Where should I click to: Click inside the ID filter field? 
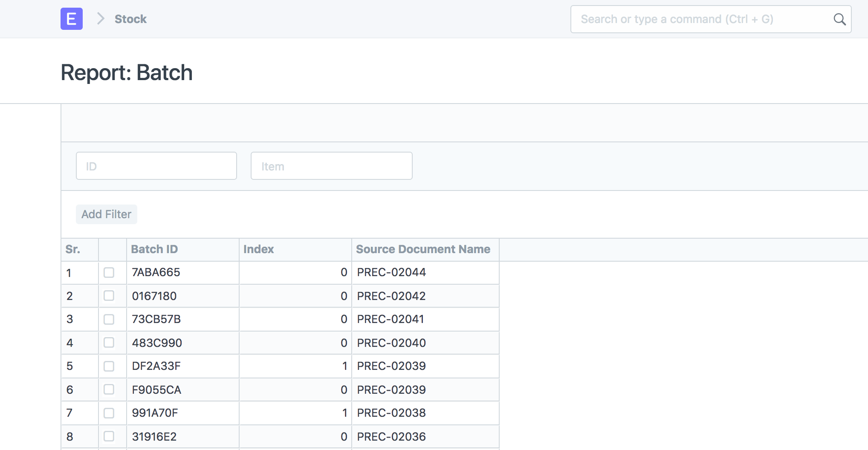pos(156,166)
